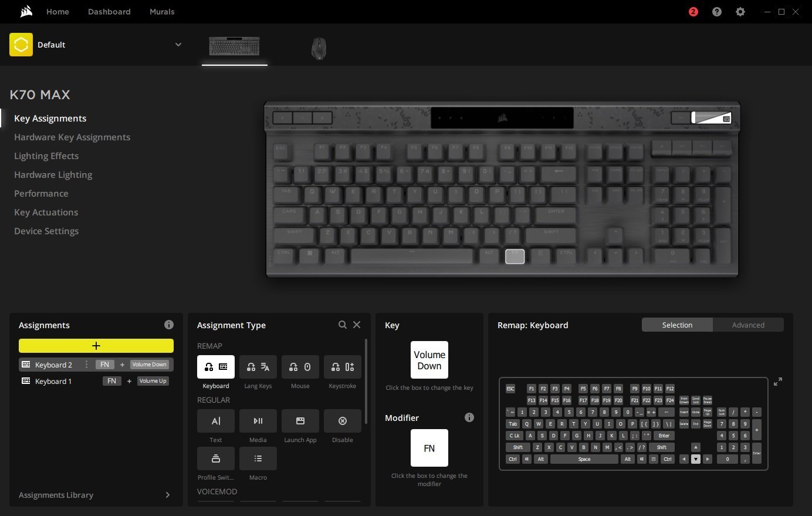Image resolution: width=812 pixels, height=516 pixels.
Task: Close the Assignment Type panel
Action: 357,325
